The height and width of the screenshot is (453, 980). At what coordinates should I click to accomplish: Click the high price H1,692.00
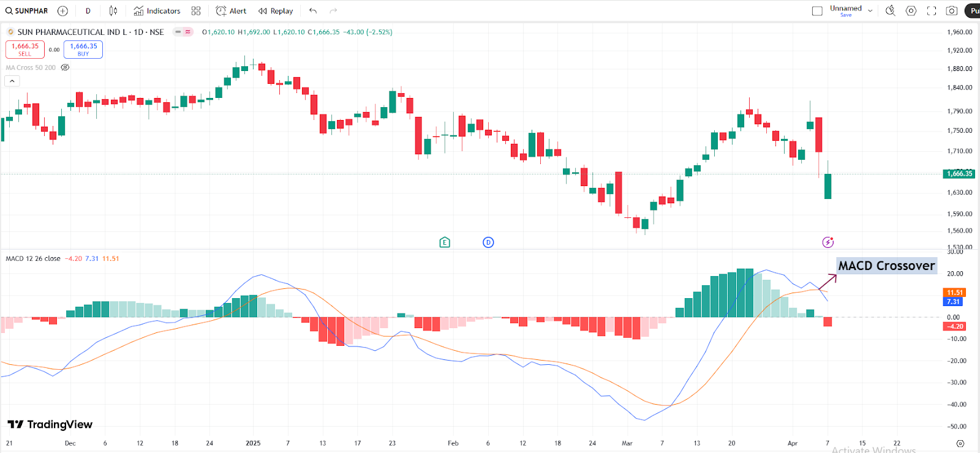click(254, 32)
